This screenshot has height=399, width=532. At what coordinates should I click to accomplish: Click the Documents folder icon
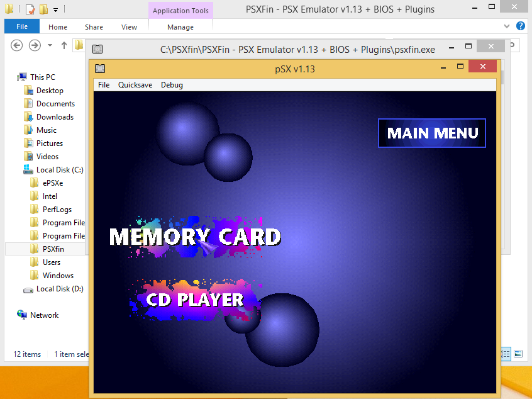(x=28, y=104)
